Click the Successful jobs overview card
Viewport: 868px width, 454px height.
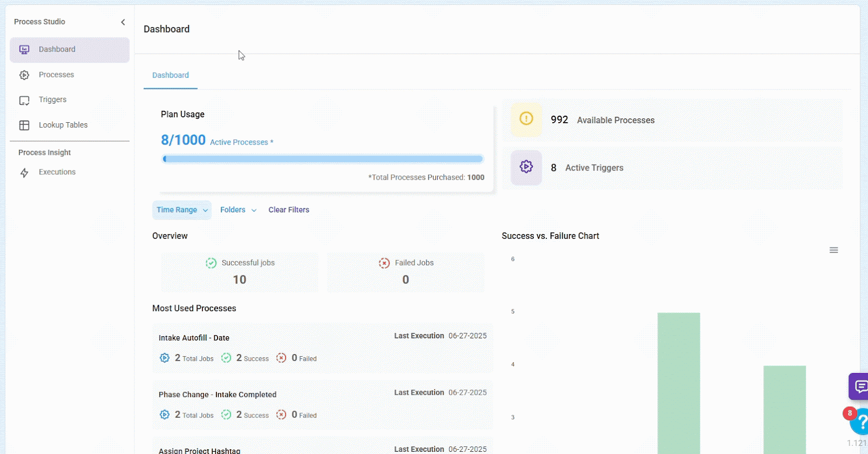[239, 272]
